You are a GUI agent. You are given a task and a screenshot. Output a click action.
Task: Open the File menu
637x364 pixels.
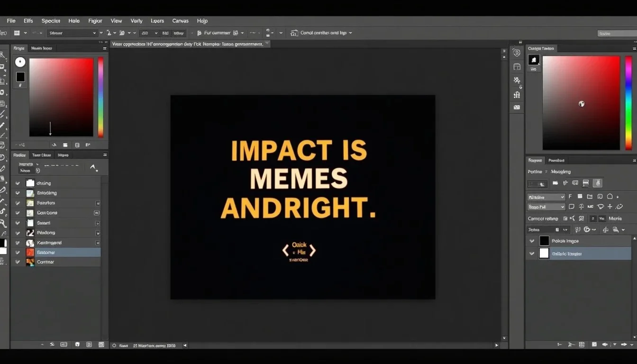tap(11, 21)
